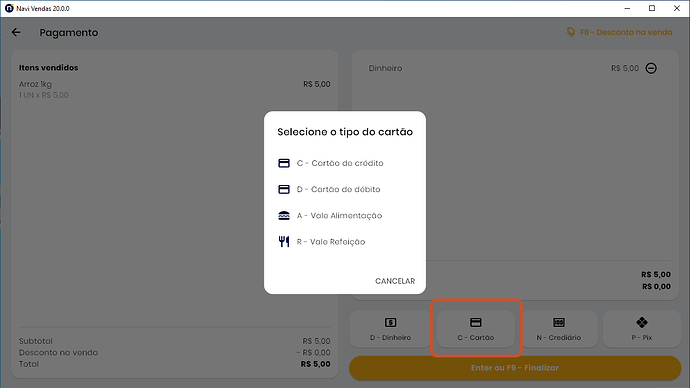Maximize the Navi Vendas window
Viewport: 690px width, 388px height.
(652, 8)
